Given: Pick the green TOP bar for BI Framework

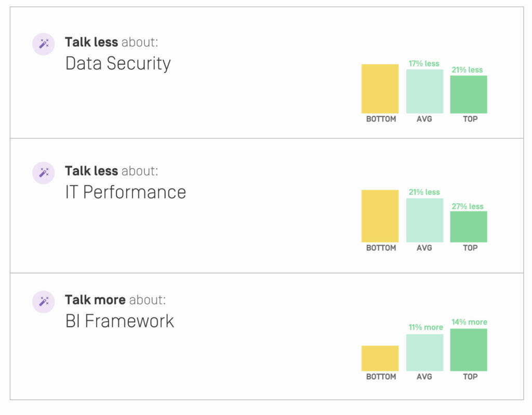Looking at the screenshot, I should (469, 350).
